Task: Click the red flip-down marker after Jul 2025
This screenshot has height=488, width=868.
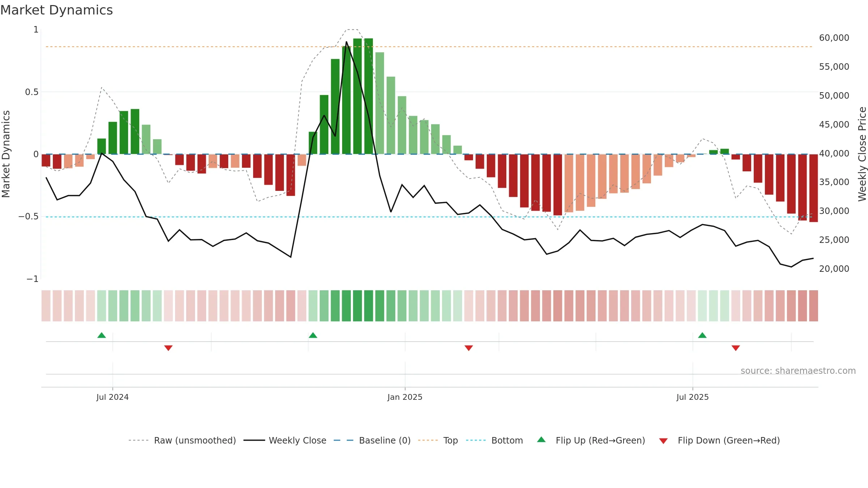Action: coord(736,348)
